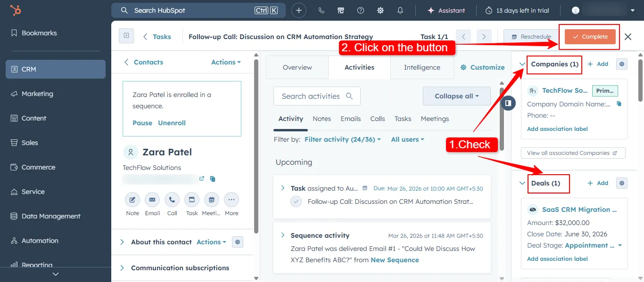Open the help question mark icon
The width and height of the screenshot is (644, 282).
[361, 10]
